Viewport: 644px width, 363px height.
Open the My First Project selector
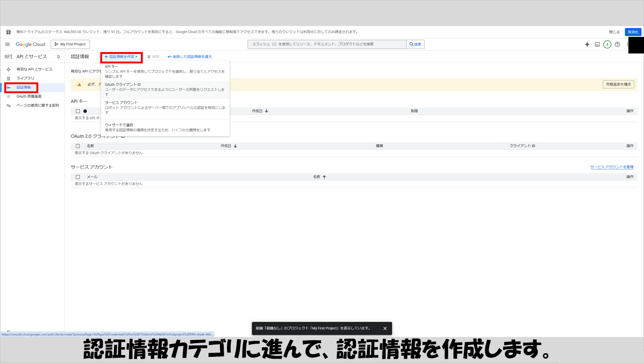coord(70,44)
